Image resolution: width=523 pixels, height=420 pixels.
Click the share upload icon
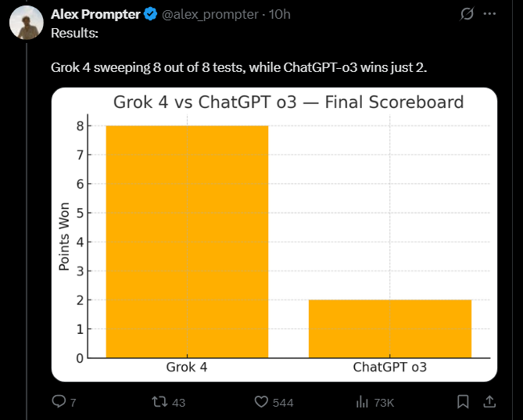[489, 401]
